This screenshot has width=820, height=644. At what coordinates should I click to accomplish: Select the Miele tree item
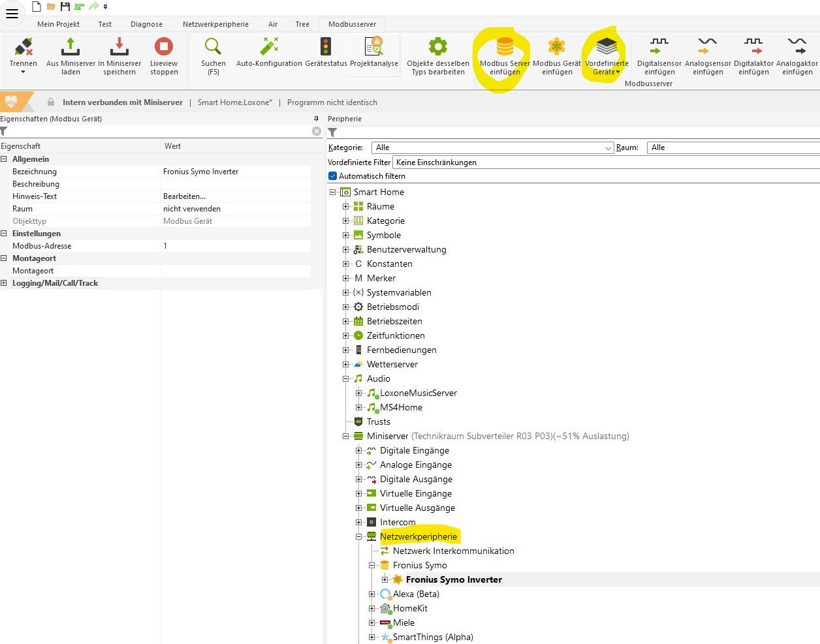point(403,622)
